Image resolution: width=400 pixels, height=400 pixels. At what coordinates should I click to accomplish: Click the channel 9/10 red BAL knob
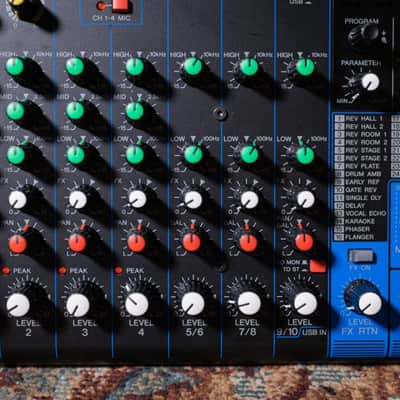304,242
